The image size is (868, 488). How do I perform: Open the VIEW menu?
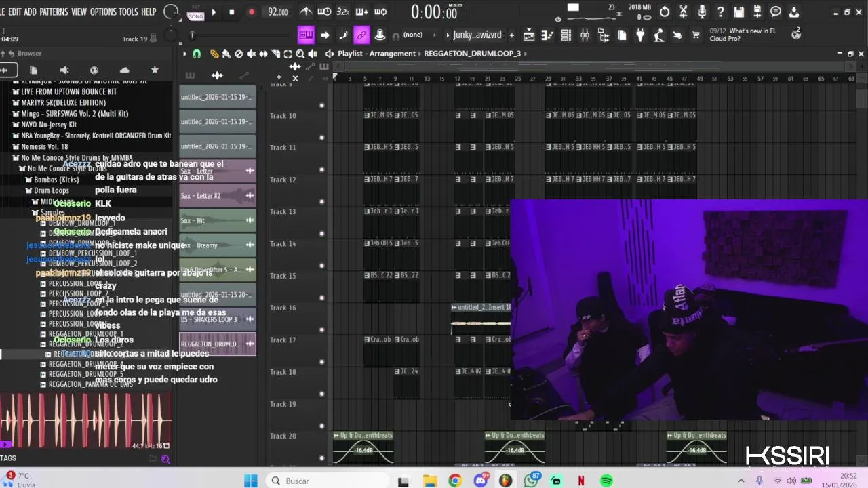tap(79, 12)
